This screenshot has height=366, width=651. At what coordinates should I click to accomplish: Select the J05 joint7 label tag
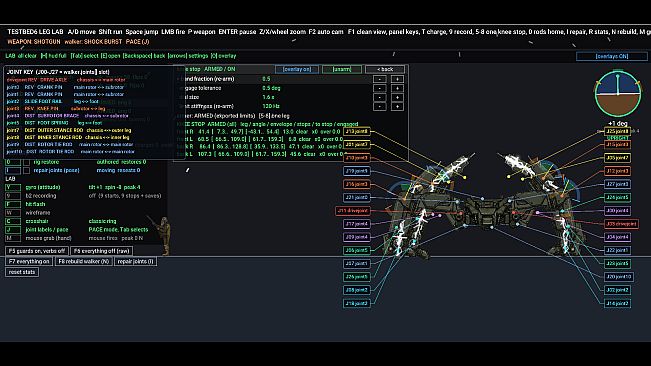[617, 158]
